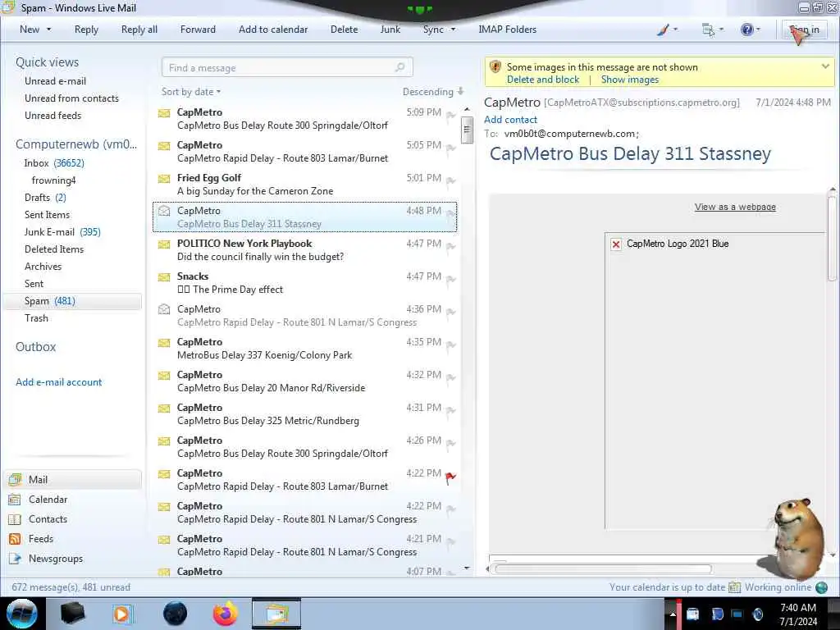Click envelope icon of Fried Egg Golf message
This screenshot has height=630, width=840.
[164, 178]
